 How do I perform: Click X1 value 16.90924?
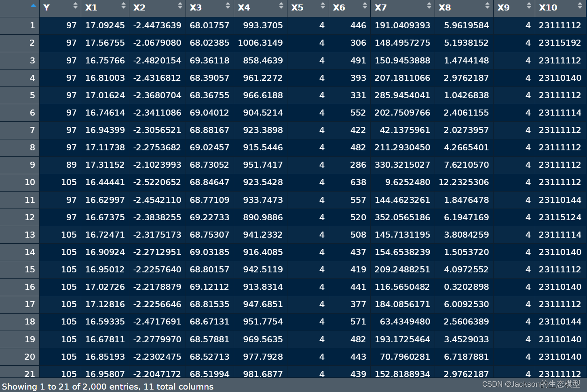coord(105,252)
